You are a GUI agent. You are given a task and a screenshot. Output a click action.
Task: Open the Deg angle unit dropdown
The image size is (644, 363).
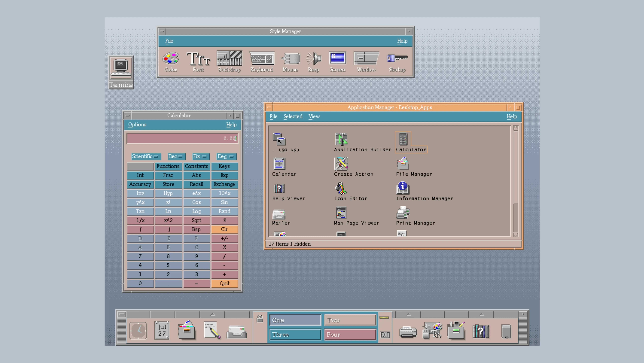pos(226,156)
